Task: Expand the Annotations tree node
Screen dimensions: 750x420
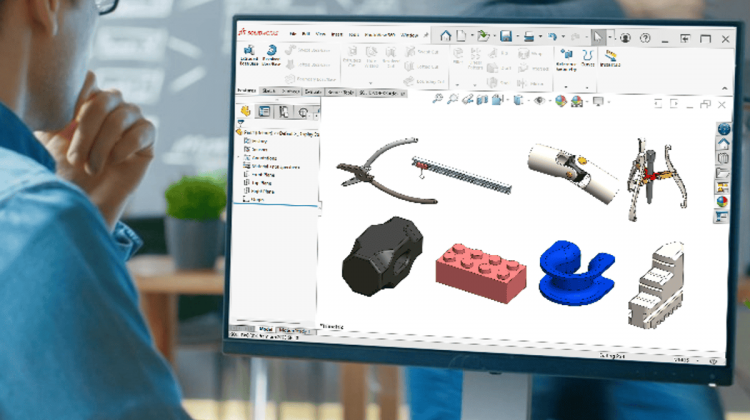Action: coord(240,157)
